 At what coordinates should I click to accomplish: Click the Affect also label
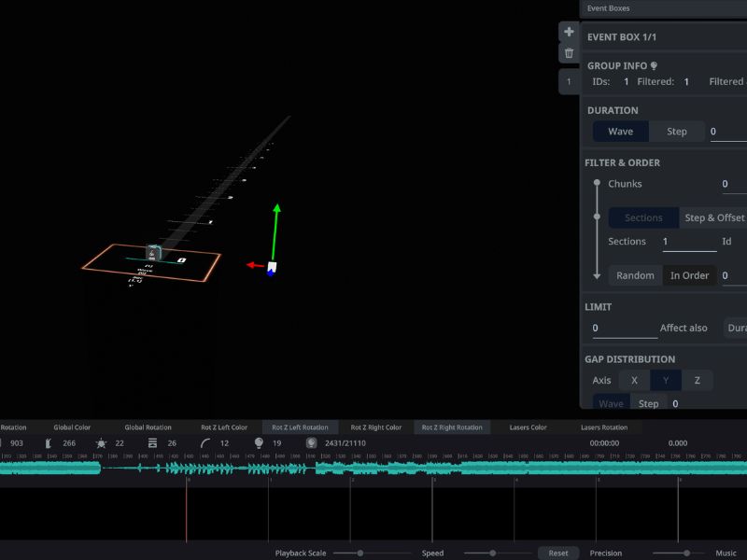point(684,329)
